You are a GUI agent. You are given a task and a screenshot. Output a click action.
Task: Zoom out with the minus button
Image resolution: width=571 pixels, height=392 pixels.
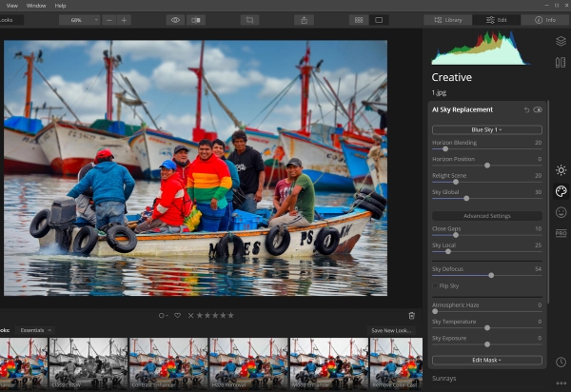point(108,20)
